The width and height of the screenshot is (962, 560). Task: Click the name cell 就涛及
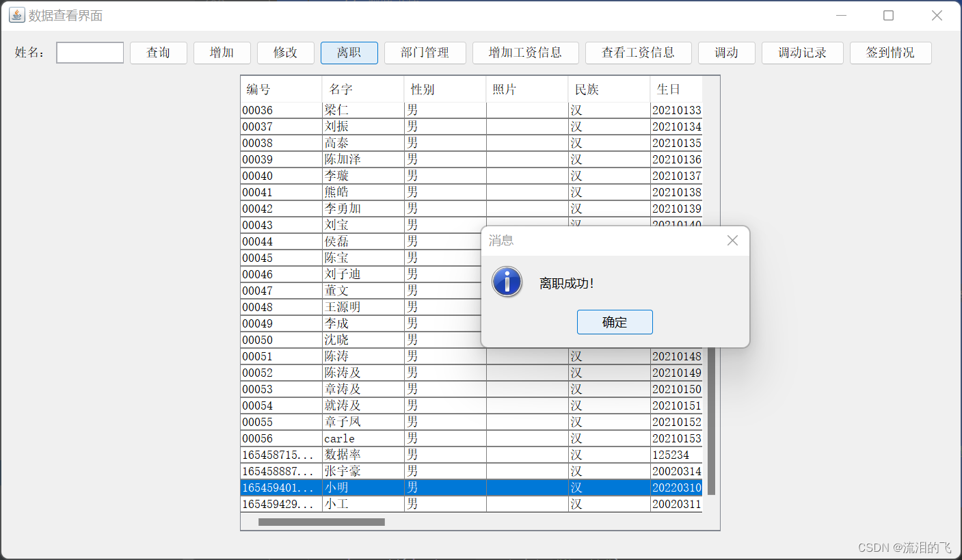363,405
